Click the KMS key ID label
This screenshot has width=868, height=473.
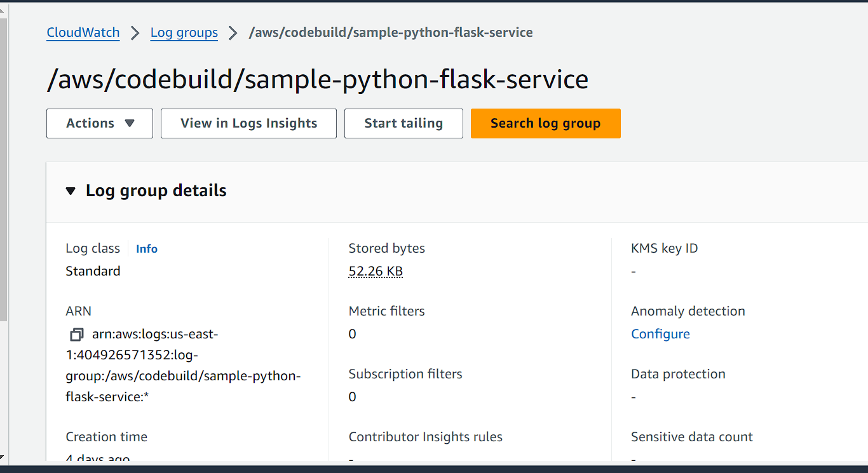tap(665, 248)
